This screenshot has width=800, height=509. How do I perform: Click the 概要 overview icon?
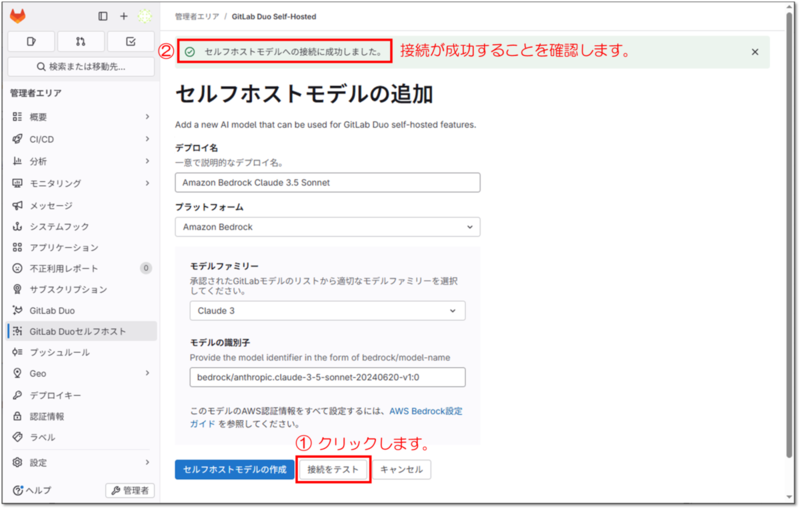[17, 117]
